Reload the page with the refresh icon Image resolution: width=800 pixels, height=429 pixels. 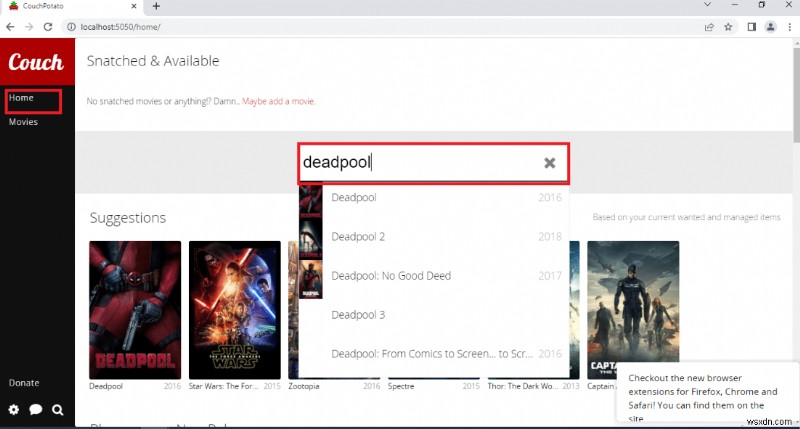coord(48,27)
